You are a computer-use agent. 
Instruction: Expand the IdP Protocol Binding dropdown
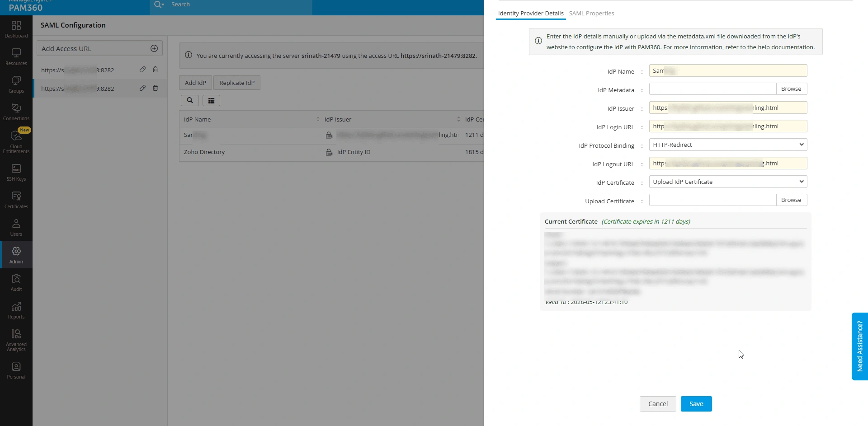(728, 145)
